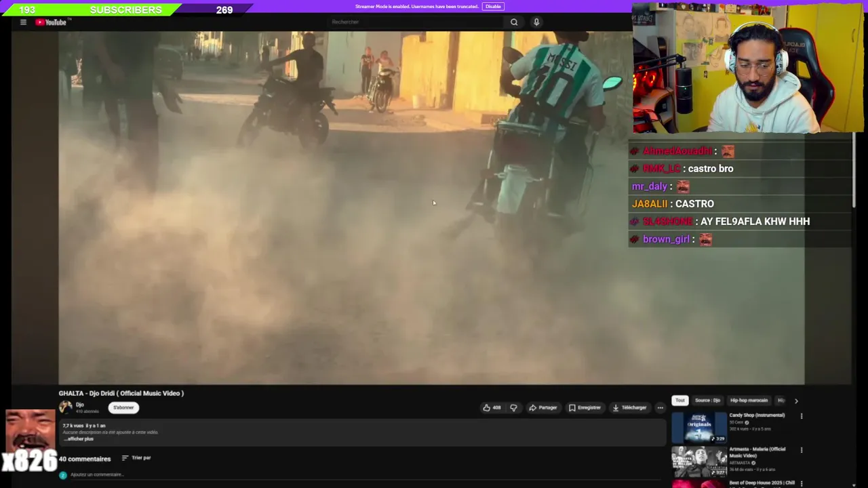Click the 40 commentaires heading

tap(85, 459)
